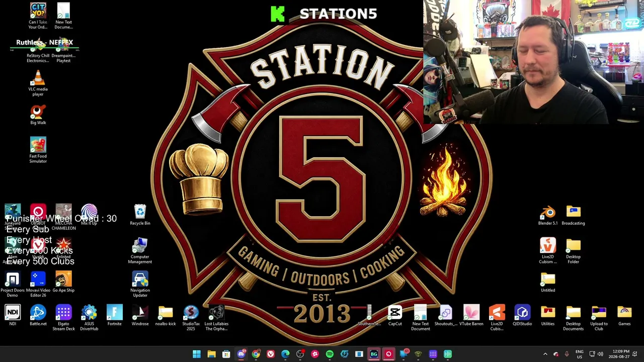Open Blender 5.1 desktop shortcut
Screen dimensions: 644x362
click(x=548, y=215)
